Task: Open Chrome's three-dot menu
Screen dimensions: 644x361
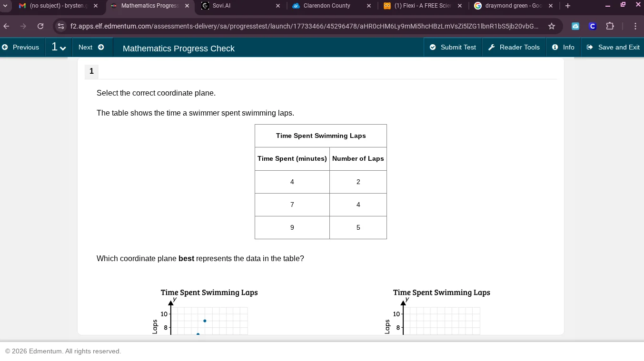Action: 635,26
